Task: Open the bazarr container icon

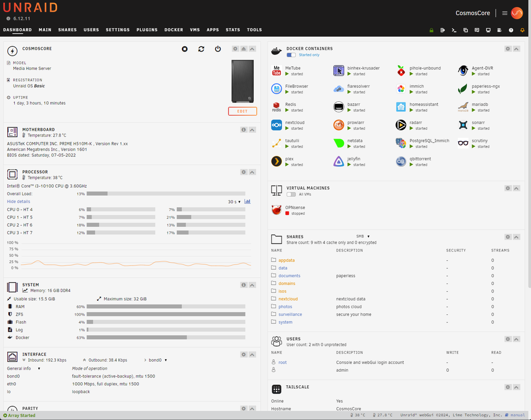Action: (339, 107)
